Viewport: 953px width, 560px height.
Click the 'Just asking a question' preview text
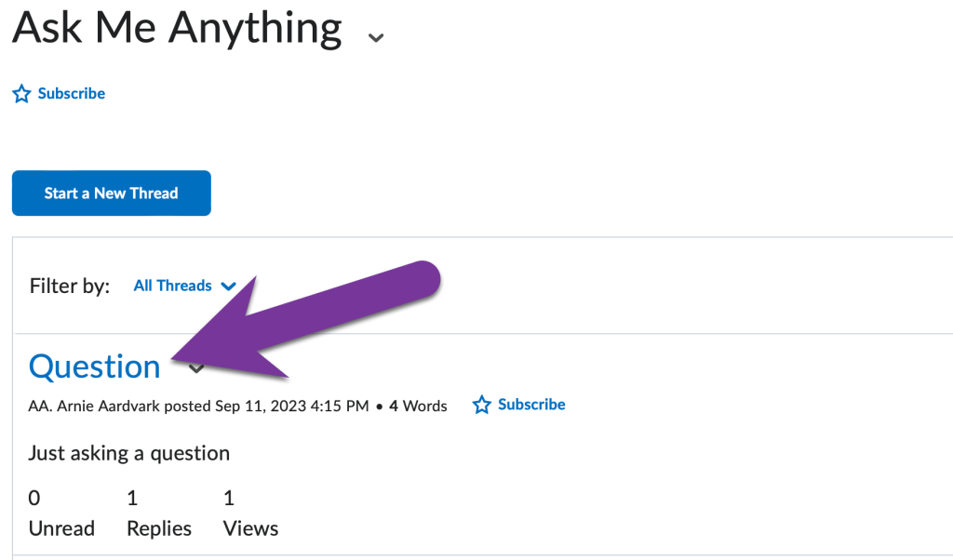pos(129,453)
